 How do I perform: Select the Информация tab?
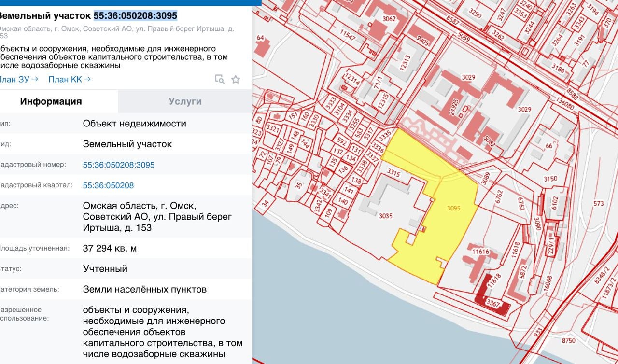51,101
